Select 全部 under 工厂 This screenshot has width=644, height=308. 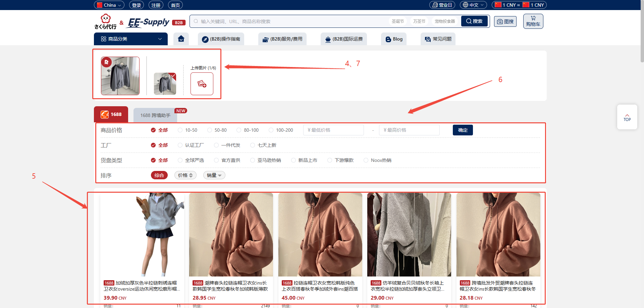click(159, 145)
